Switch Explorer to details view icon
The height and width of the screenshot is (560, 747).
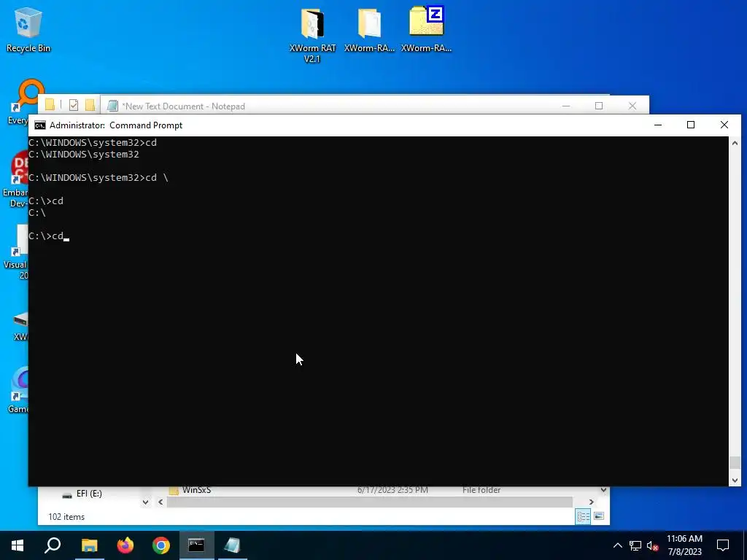tap(583, 517)
